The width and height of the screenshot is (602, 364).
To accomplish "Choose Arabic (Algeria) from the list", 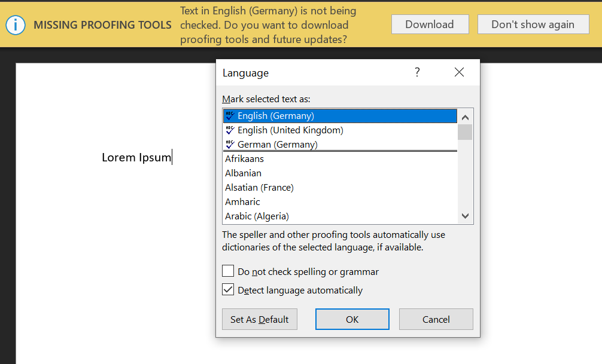I will click(340, 216).
